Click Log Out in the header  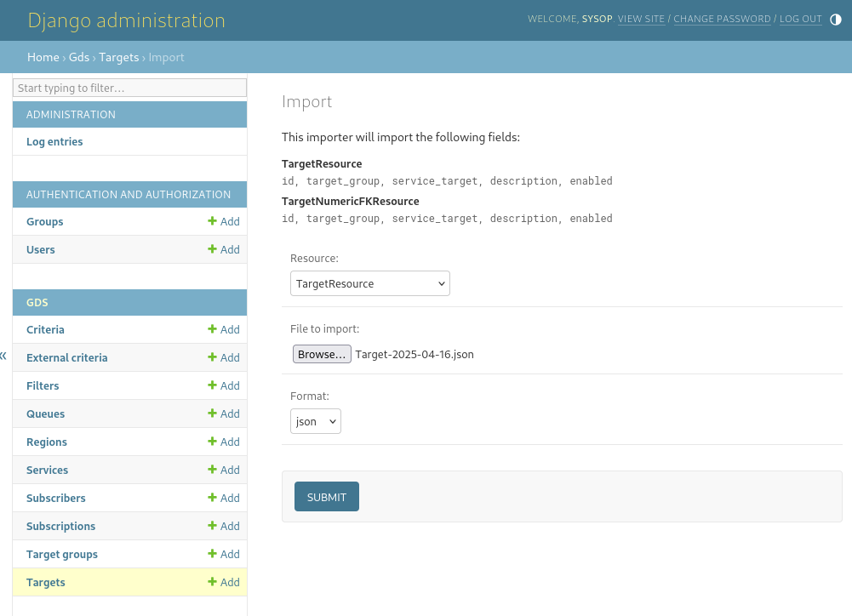coord(800,19)
